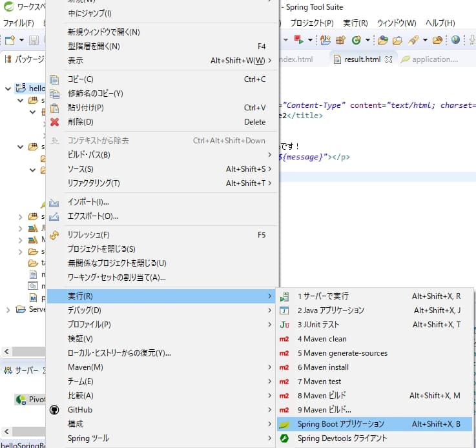The height and width of the screenshot is (448, 476).
Task: Open ヘルプ(H) in menu bar
Action: click(x=440, y=23)
